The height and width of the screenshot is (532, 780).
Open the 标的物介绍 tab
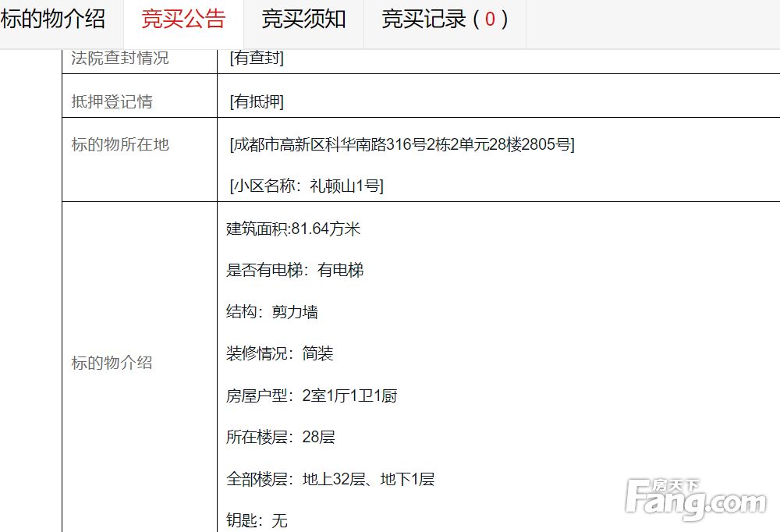click(53, 20)
